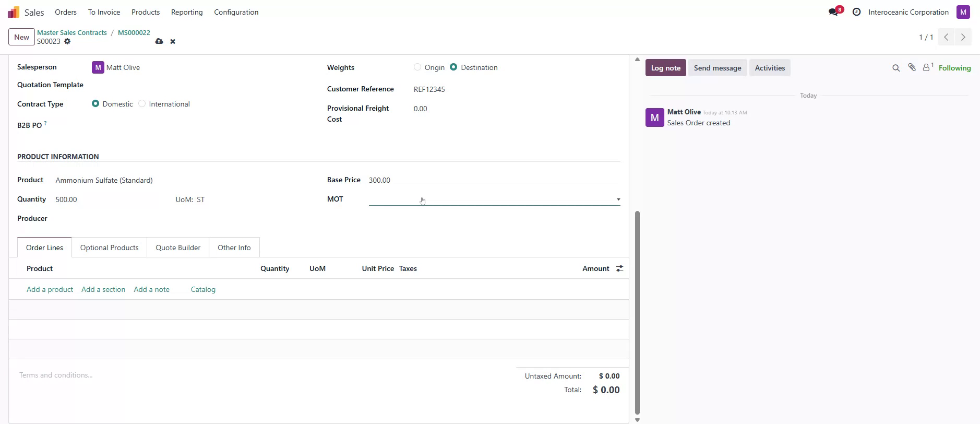Discard changes with the X icon
Viewport: 980px width, 424px height.
pyautogui.click(x=173, y=41)
